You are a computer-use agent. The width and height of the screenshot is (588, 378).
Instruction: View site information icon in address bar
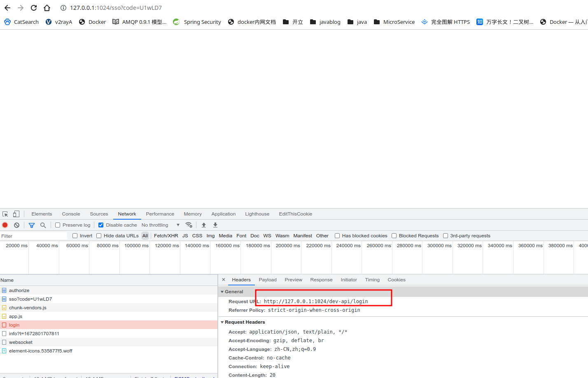63,8
